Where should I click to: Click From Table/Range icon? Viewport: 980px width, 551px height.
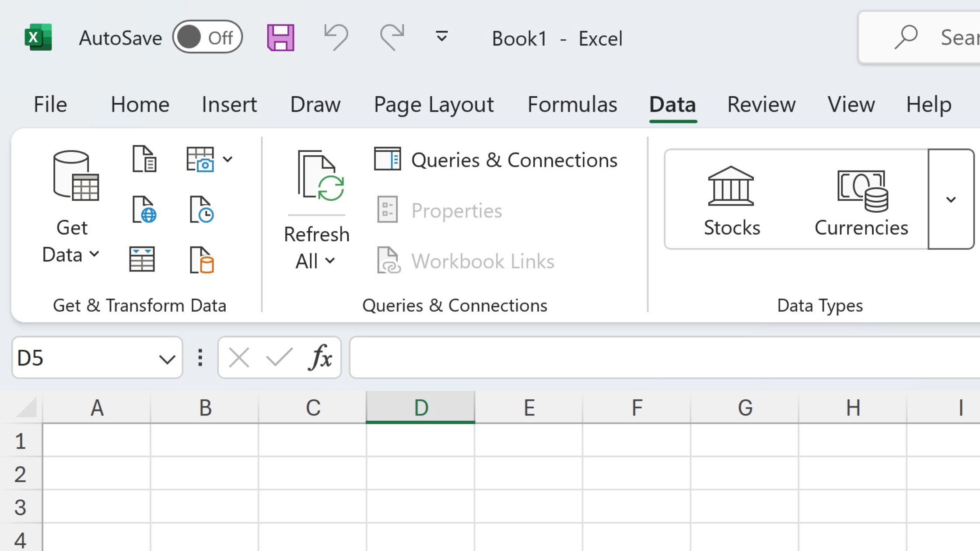pyautogui.click(x=142, y=259)
